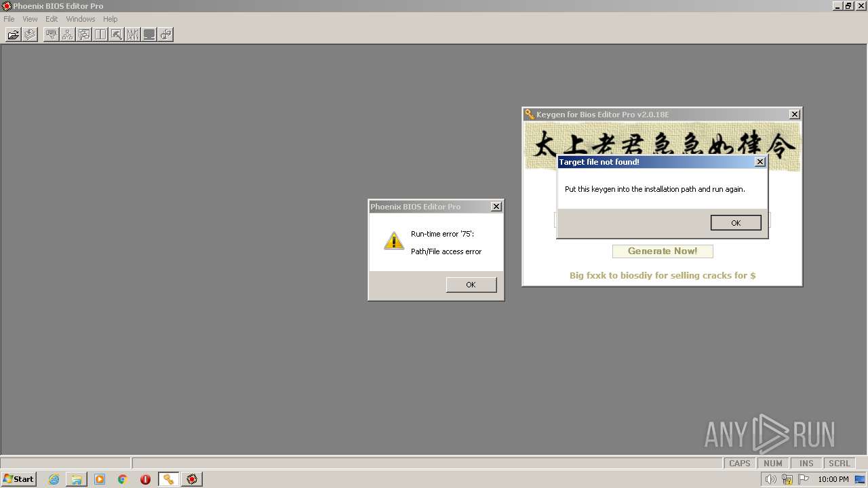Click the Chinese calligraphy banner image
The height and width of the screenshot is (488, 868).
pyautogui.click(x=663, y=146)
